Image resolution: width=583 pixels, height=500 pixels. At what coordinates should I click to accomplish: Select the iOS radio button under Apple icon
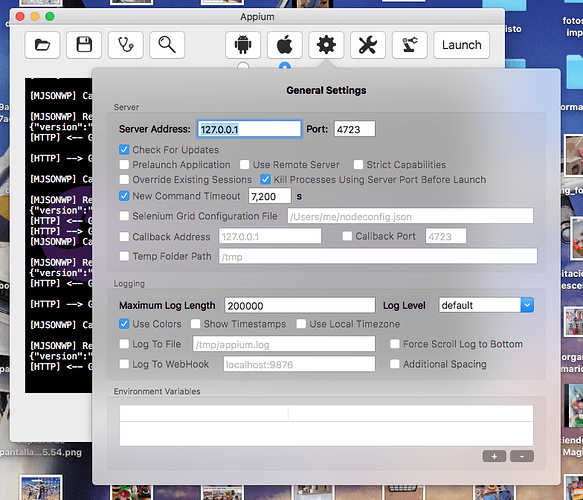(x=285, y=66)
